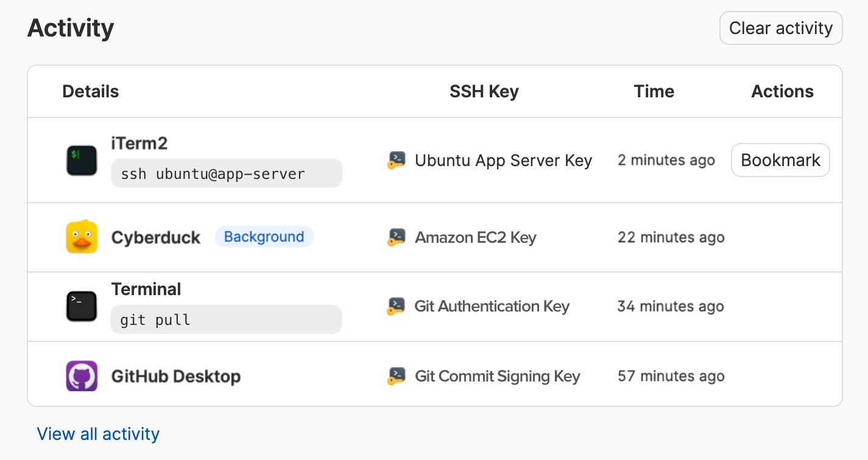This screenshot has height=460, width=868.
Task: Click key icon beside Git Authentication Key
Action: (x=396, y=307)
